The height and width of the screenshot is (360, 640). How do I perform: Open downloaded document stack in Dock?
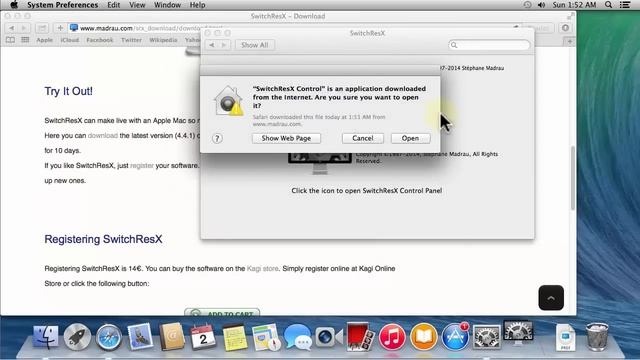point(565,337)
